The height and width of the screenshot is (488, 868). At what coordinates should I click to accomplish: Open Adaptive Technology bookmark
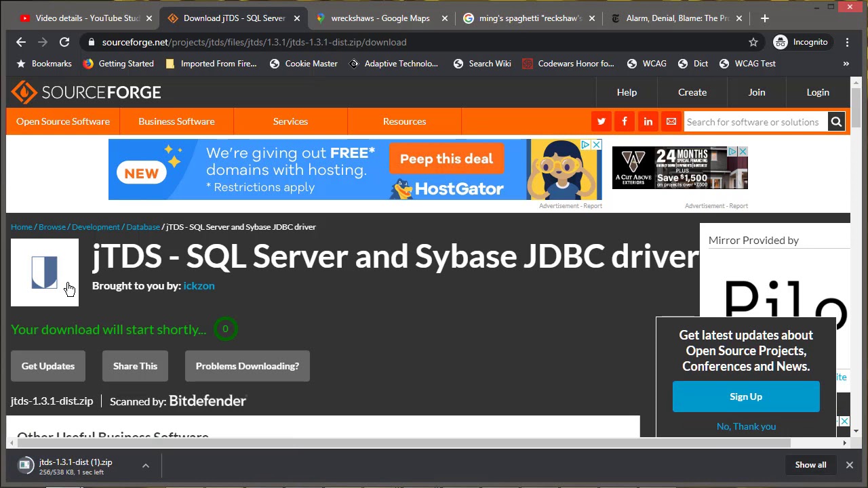(393, 64)
